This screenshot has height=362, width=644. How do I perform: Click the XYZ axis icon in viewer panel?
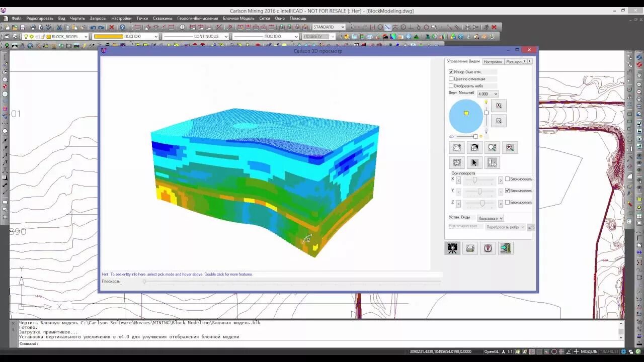pos(492,162)
